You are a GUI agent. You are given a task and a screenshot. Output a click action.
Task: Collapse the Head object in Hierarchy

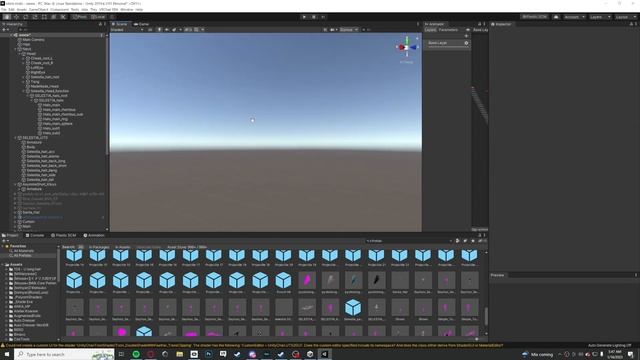click(19, 53)
